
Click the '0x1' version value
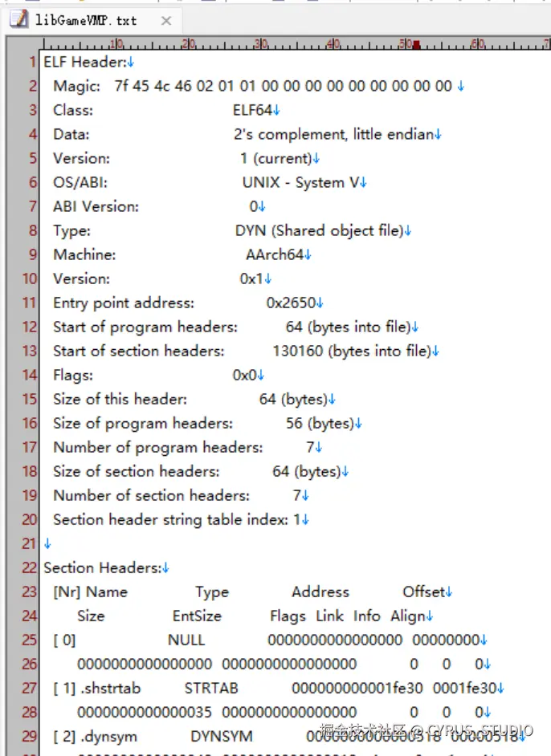[x=251, y=278]
